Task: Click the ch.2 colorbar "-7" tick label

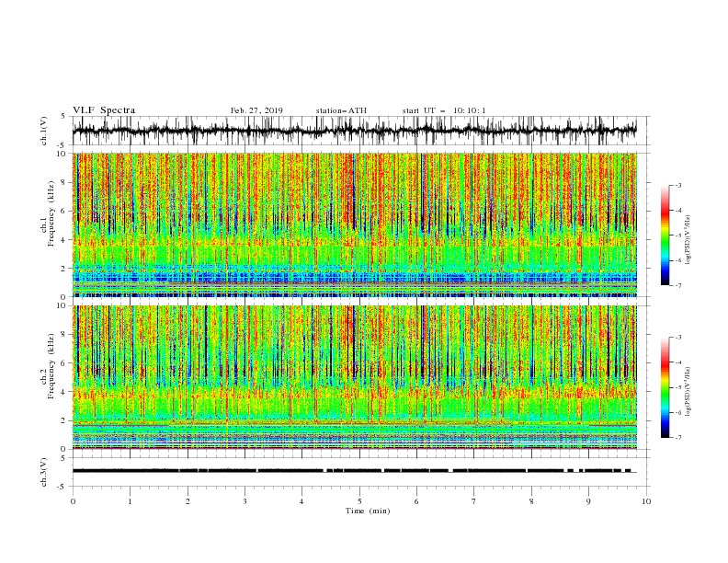Action: point(678,438)
